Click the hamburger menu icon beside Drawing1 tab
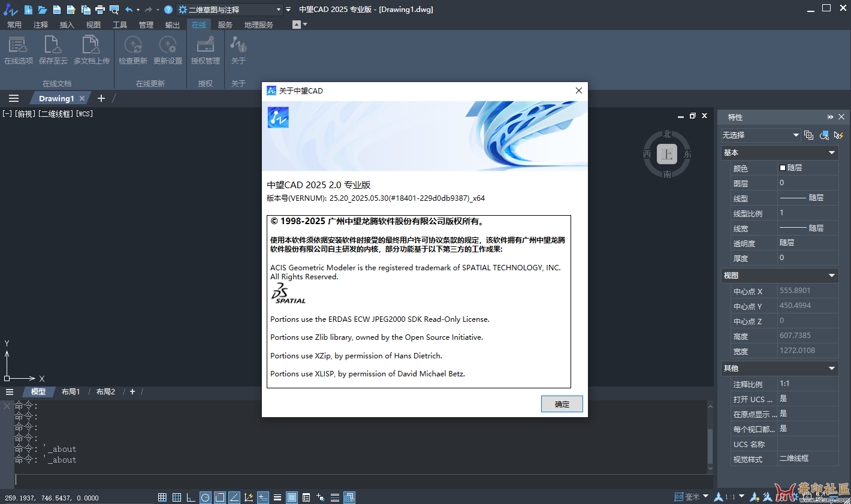 (x=14, y=98)
